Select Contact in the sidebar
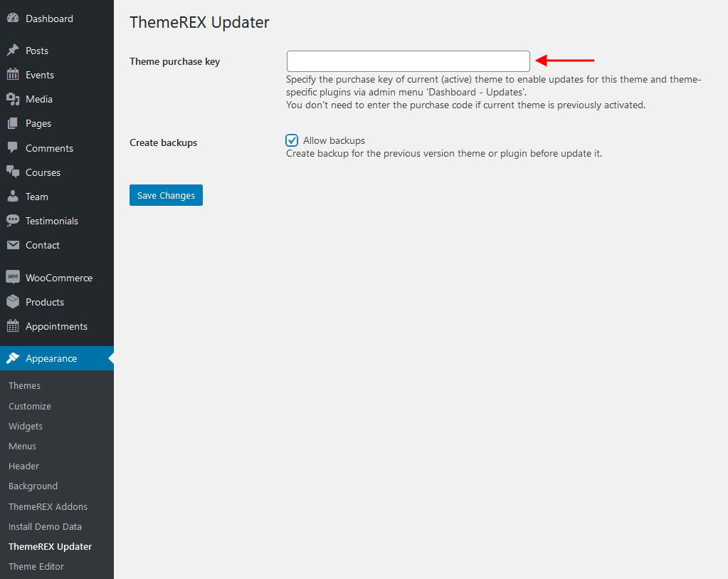This screenshot has height=579, width=728. pos(42,245)
